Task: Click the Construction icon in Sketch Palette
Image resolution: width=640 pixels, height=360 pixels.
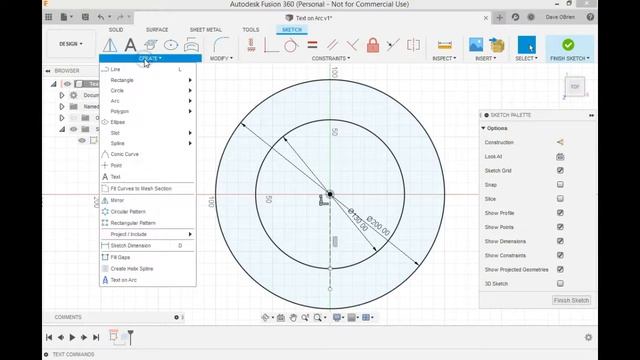Action: tap(560, 142)
